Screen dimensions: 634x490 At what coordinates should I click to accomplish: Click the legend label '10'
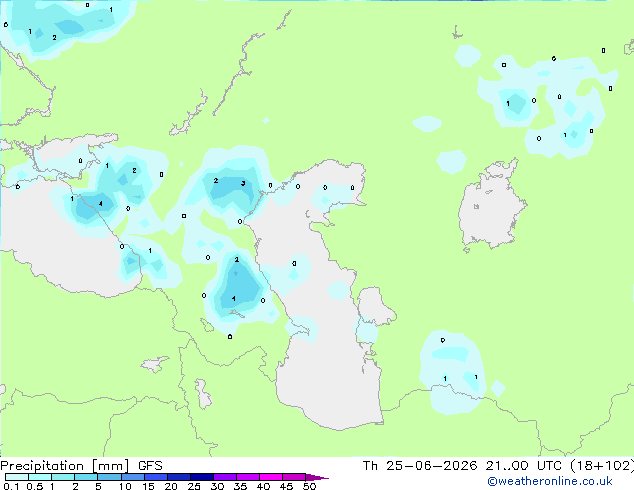tap(125, 486)
